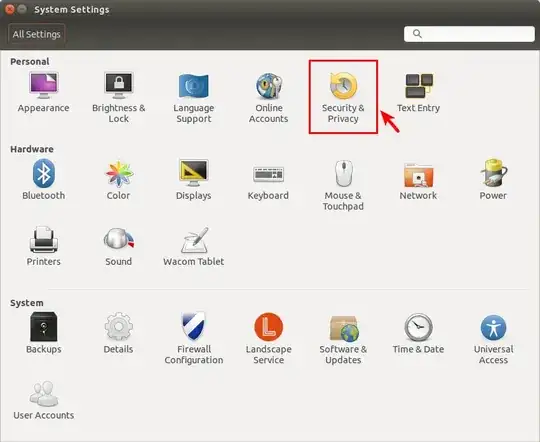Open the Appearance settings icon
The height and width of the screenshot is (442, 540).
click(x=43, y=92)
